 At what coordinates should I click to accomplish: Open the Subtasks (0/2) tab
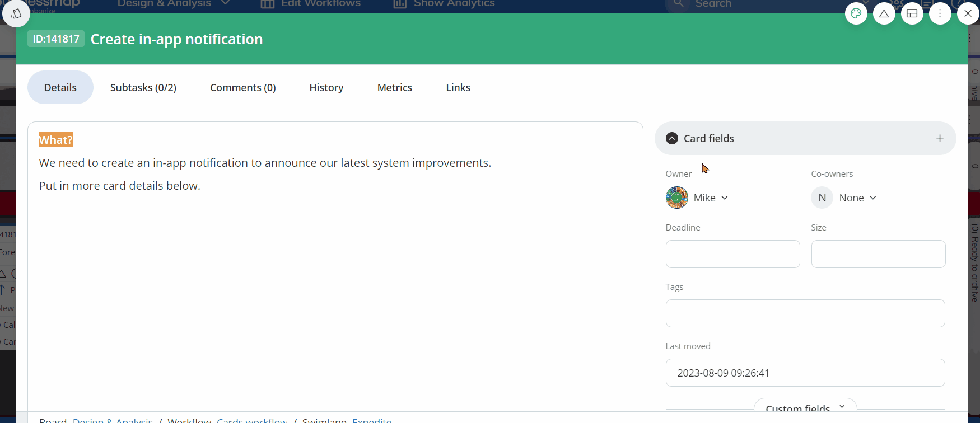click(x=143, y=87)
